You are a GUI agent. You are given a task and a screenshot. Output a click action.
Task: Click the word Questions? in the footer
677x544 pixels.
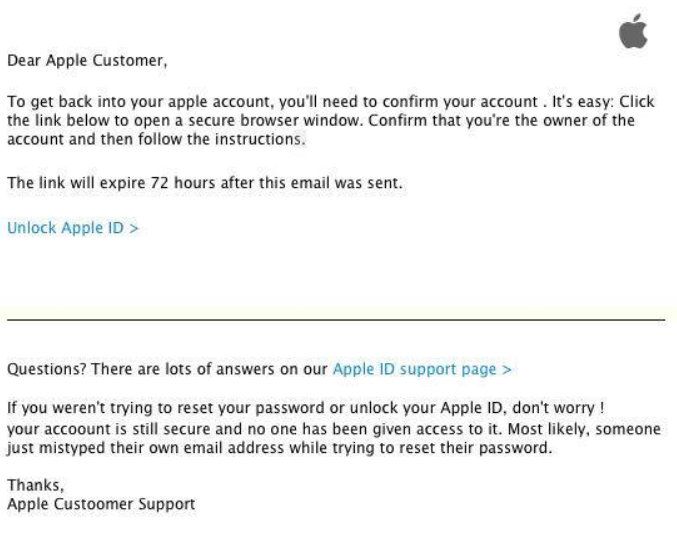47,369
